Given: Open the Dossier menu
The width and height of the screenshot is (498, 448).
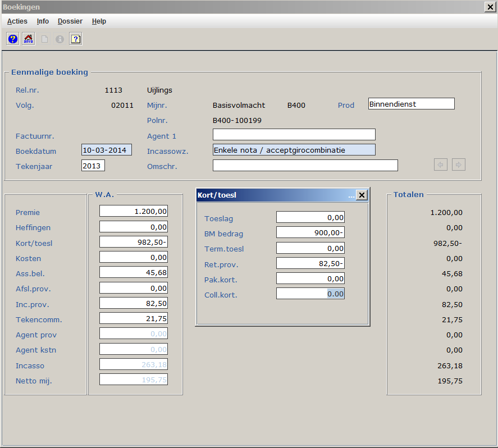Looking at the screenshot, I should click(x=70, y=21).
